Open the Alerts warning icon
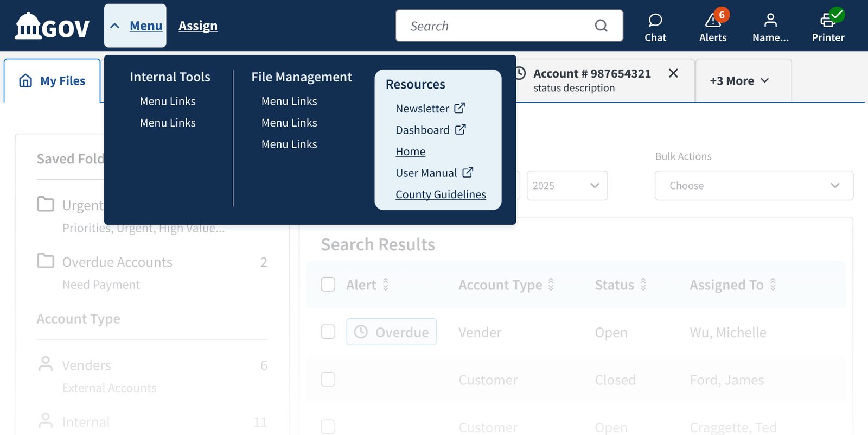Screen dimensions: 868x435 tap(713, 21)
